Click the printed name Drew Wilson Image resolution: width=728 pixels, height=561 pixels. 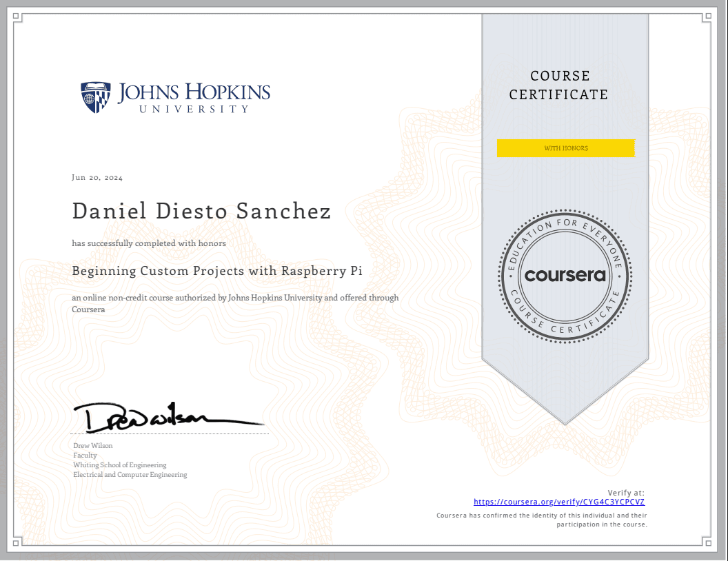[92, 446]
